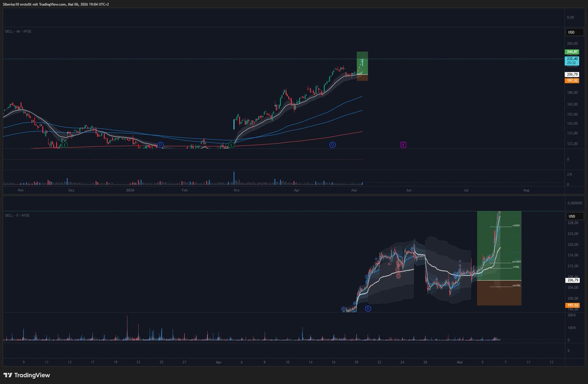Viewport: 588px width, 384px height.
Task: Click the Feb label on the time axis
Action: (x=185, y=190)
